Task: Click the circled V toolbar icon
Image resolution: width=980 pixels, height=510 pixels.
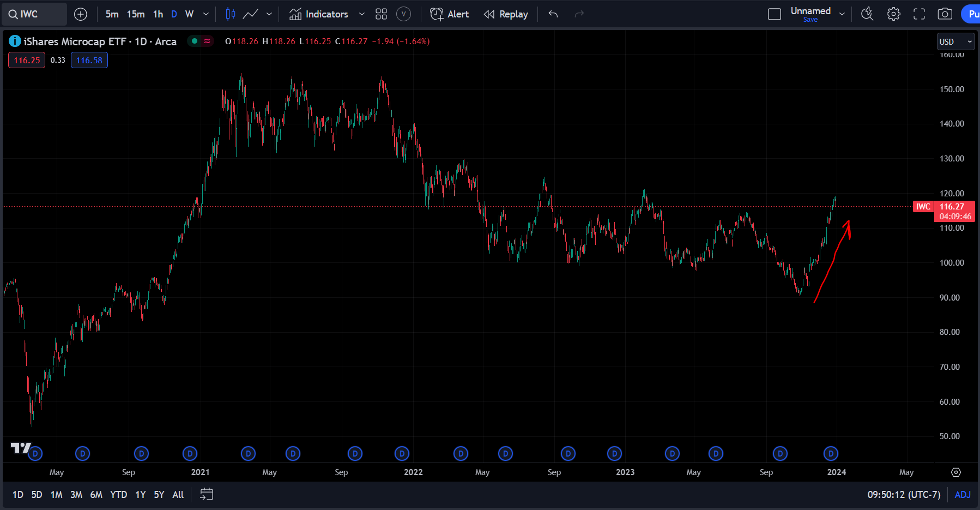Action: tap(403, 14)
